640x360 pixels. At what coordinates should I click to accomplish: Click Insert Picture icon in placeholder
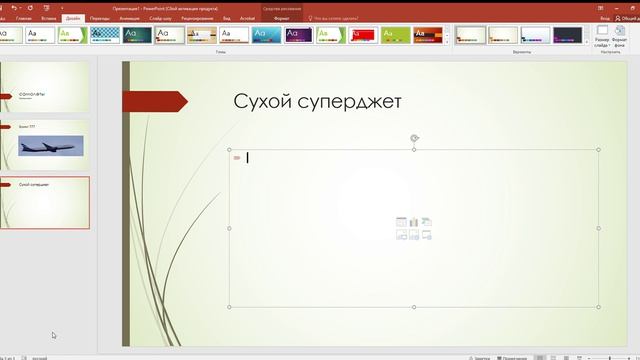click(x=401, y=235)
